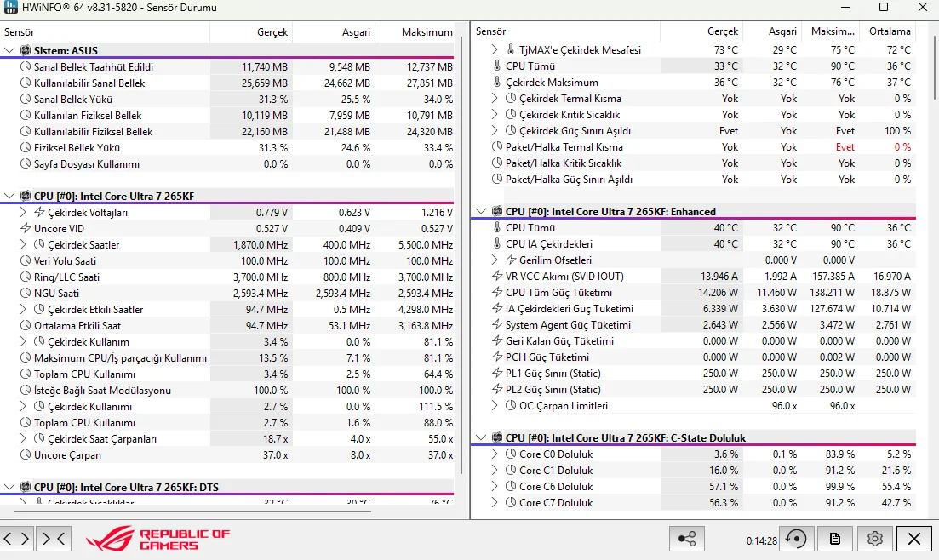Screen dimensions: 939x560
Task: Click the lightning icon next to Uncore VID
Action: coord(26,228)
